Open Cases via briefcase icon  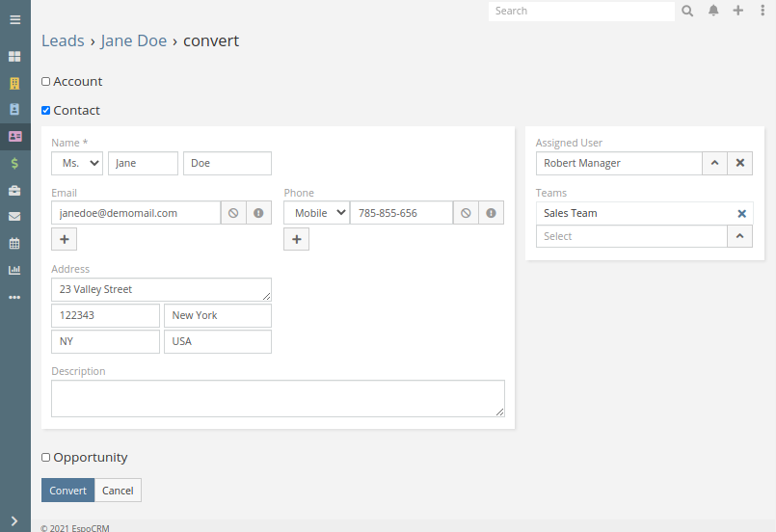tap(14, 191)
